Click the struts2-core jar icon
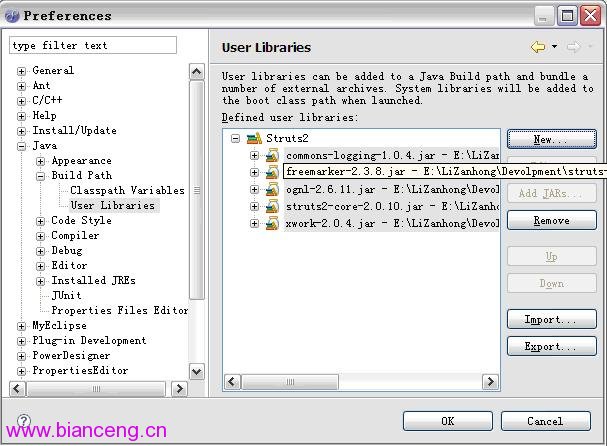This screenshot has width=607, height=446. pos(272,206)
